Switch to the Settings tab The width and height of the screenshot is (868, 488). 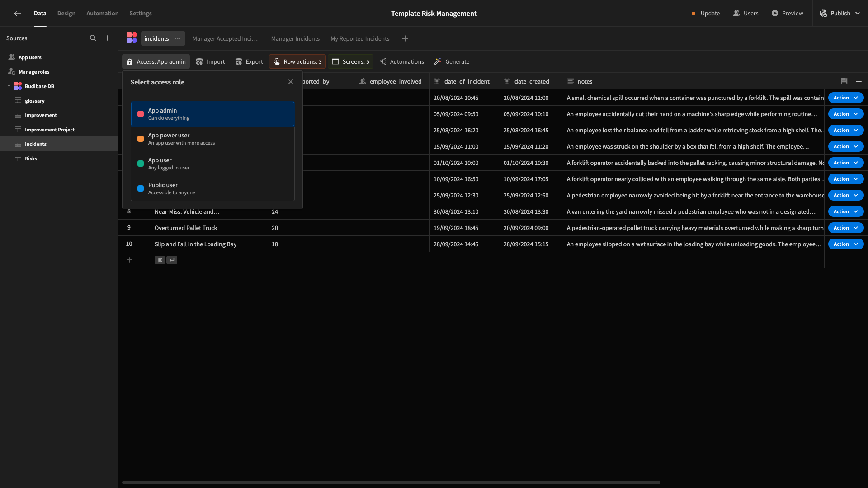(x=141, y=14)
